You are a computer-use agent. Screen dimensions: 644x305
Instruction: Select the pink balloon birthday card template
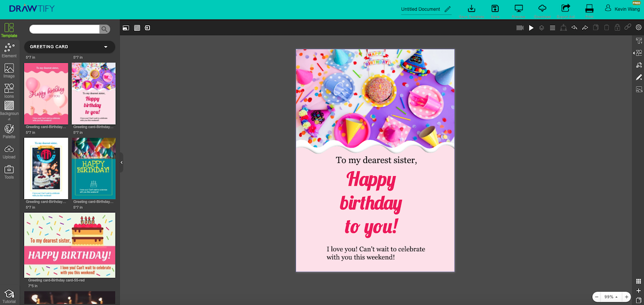coord(46,94)
